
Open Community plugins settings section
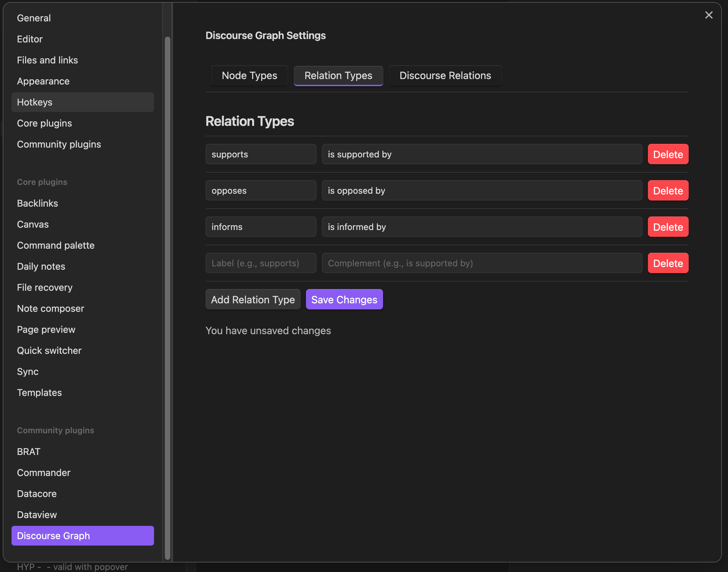click(59, 144)
